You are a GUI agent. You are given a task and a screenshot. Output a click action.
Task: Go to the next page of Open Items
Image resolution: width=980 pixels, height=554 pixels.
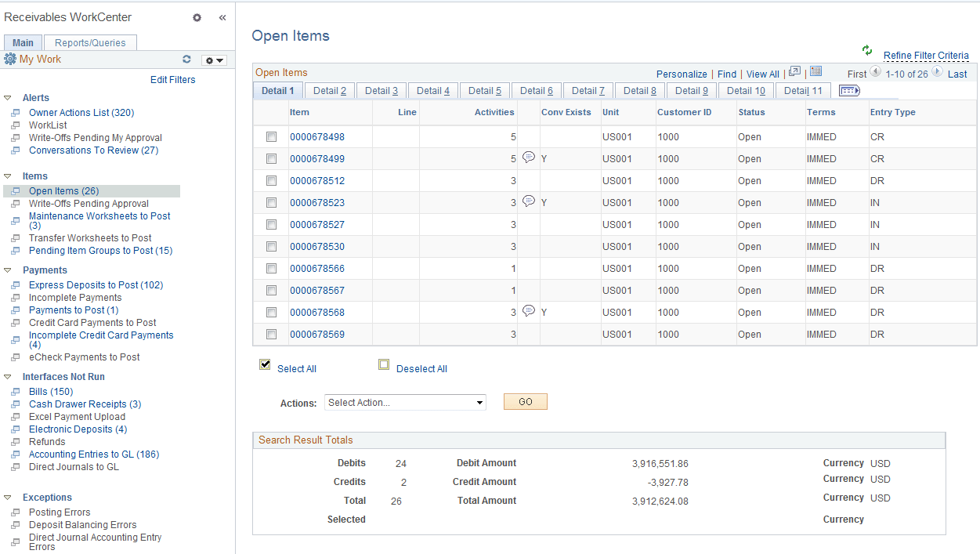click(x=938, y=73)
